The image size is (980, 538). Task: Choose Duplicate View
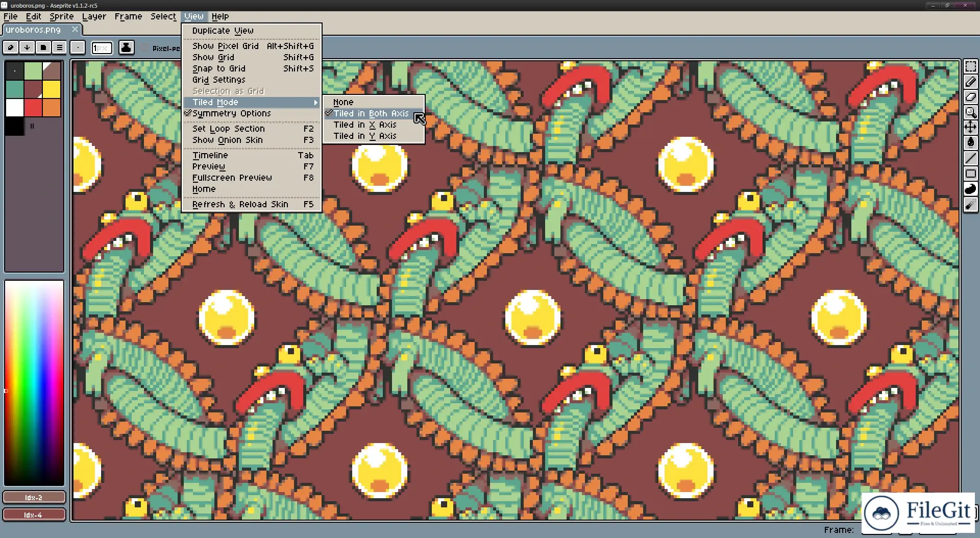click(252, 31)
